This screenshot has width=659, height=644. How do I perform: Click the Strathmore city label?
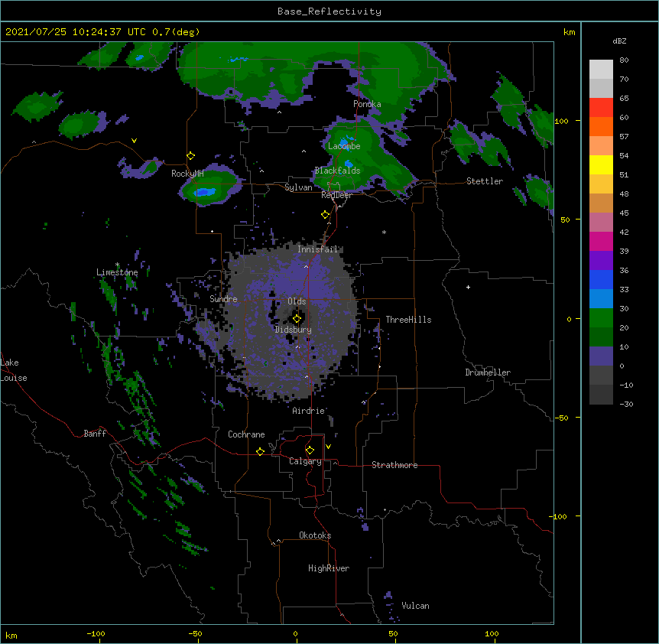click(x=394, y=465)
